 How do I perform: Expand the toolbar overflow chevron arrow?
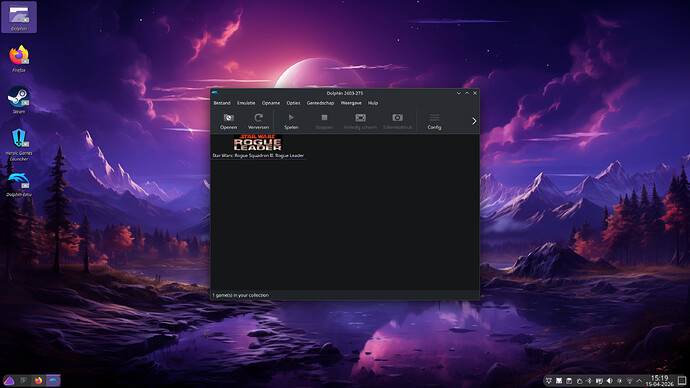click(474, 121)
